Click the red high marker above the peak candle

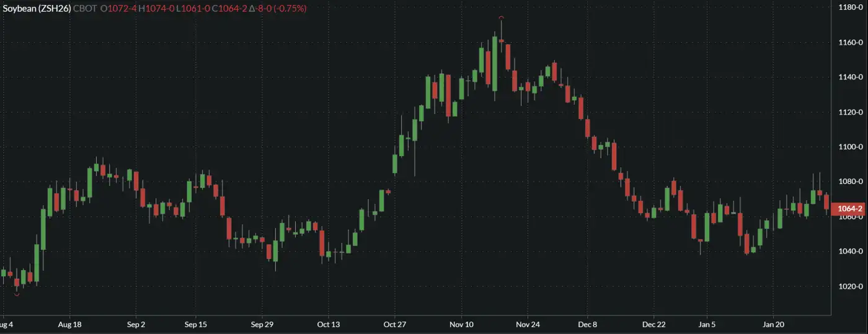[x=501, y=18]
